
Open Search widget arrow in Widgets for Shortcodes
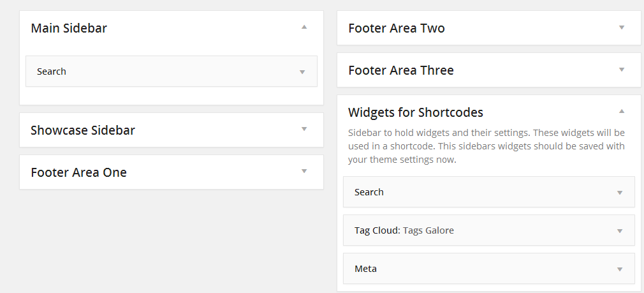(620, 193)
